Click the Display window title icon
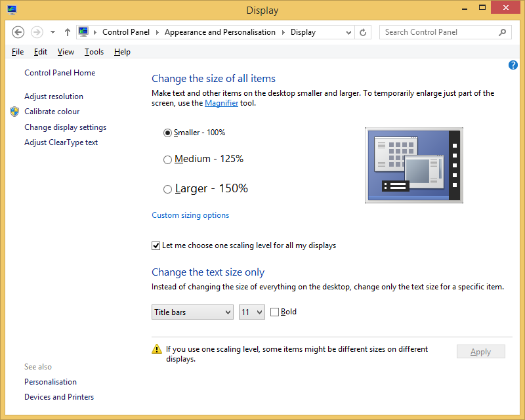 click(x=12, y=10)
